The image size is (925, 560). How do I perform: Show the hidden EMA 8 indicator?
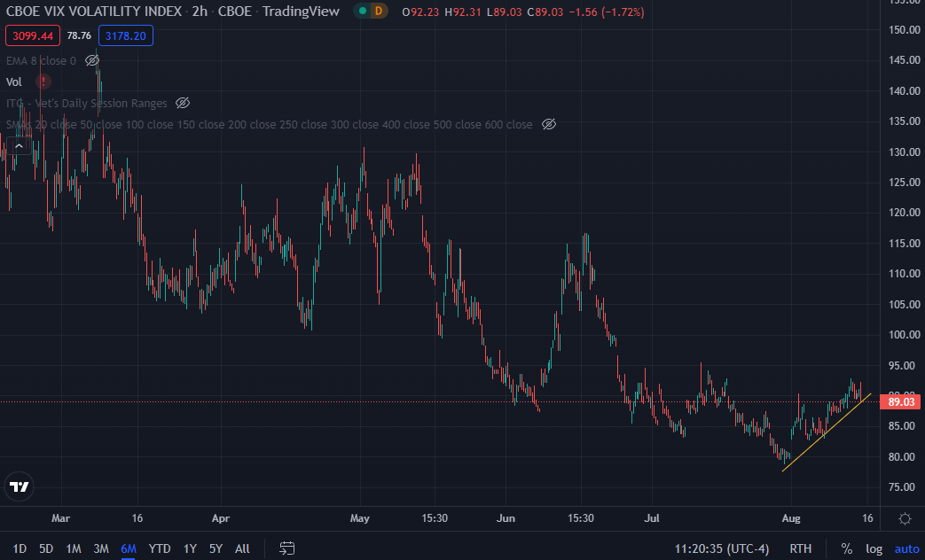pyautogui.click(x=92, y=61)
